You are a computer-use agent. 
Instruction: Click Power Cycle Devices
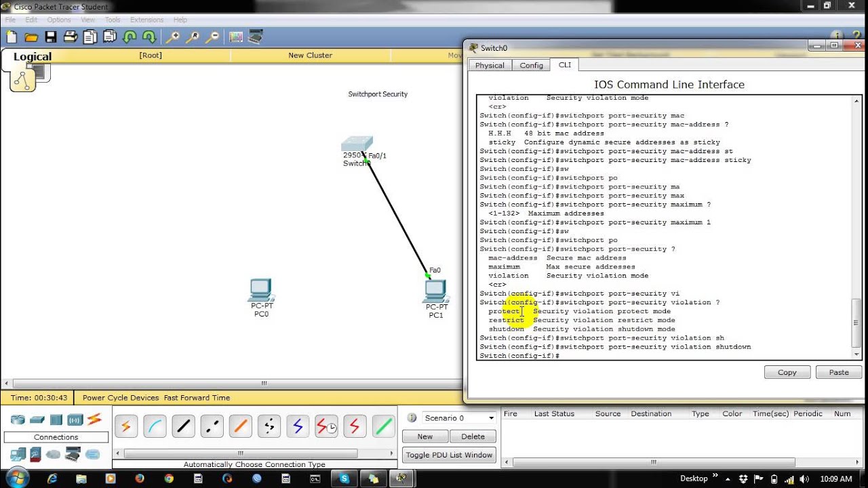coord(121,398)
